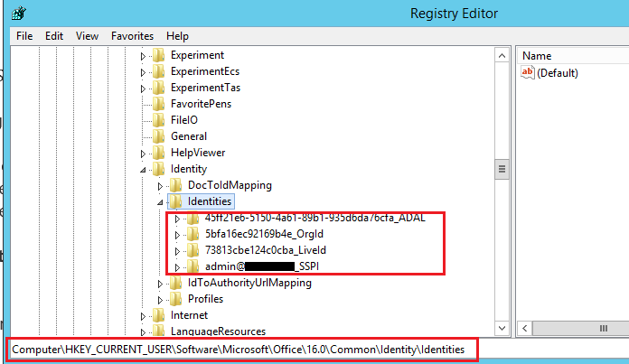Open the Edit menu
This screenshot has width=629, height=364.
[x=54, y=36]
